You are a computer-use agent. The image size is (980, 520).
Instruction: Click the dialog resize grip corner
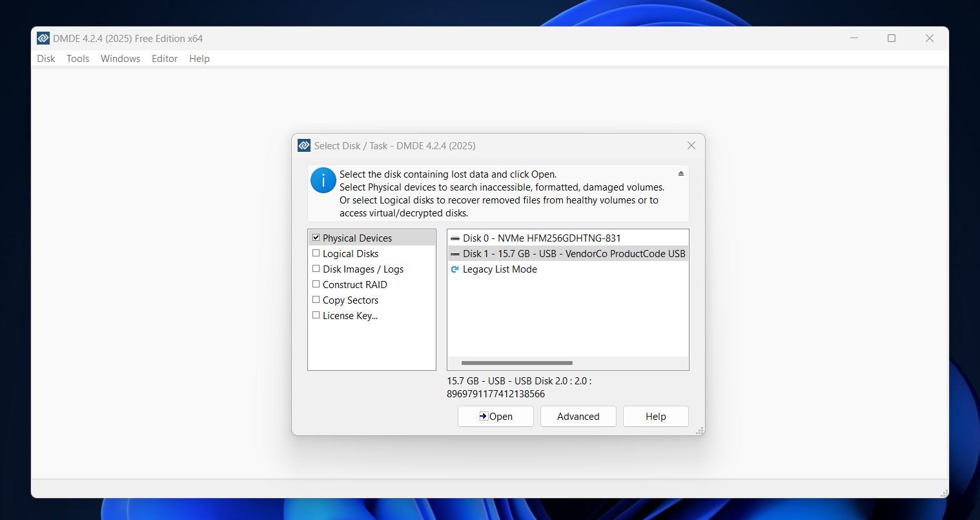[x=699, y=430]
